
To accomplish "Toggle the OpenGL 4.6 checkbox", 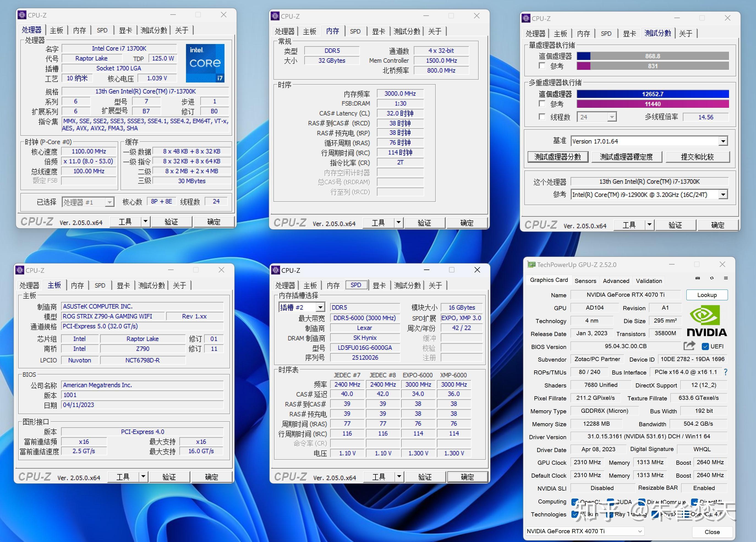I will click(685, 514).
